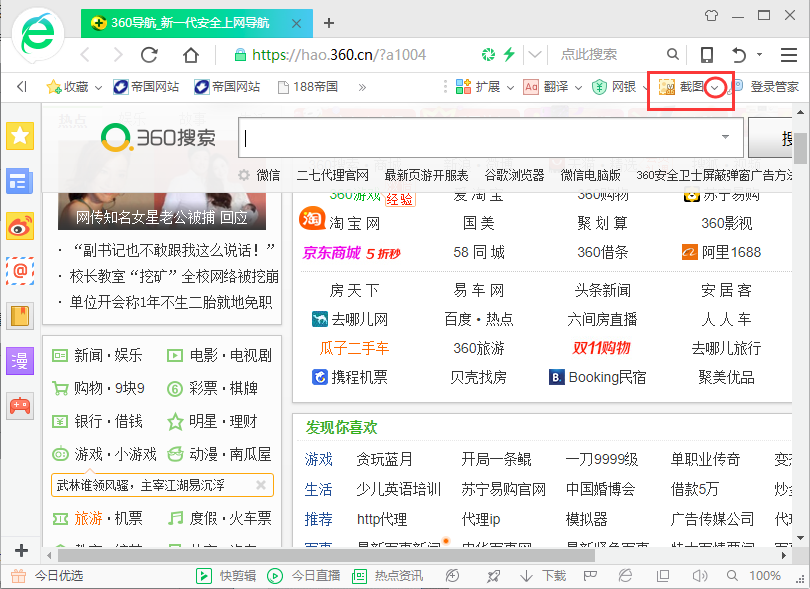The width and height of the screenshot is (810, 589).
Task: Open the mail icon in the left sidebar
Action: (x=20, y=271)
